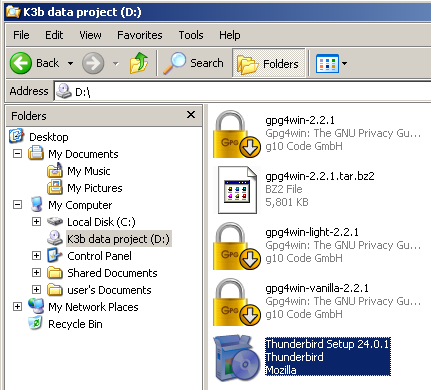Click the My Documents folder icon
Image resolution: width=431 pixels, height=390 pixels.
[36, 153]
